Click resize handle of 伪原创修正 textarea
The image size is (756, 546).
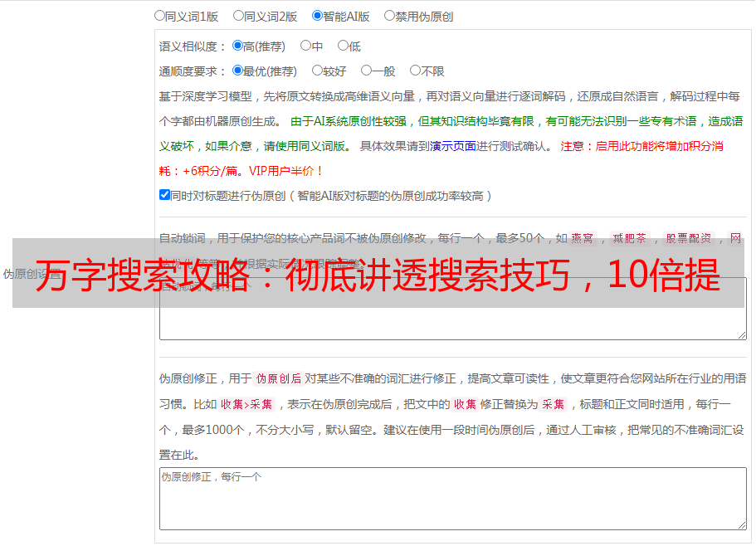742,525
